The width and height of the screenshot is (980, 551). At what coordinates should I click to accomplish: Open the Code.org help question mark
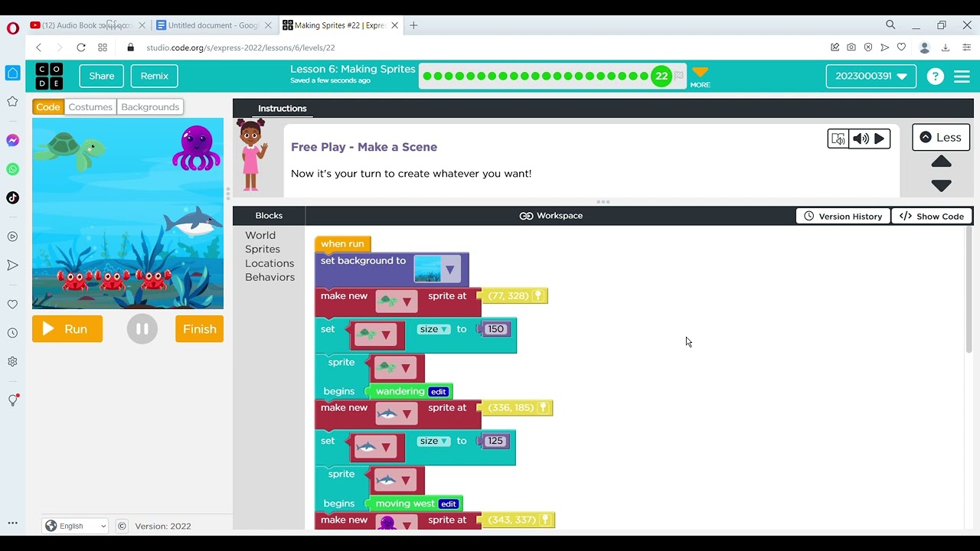pos(935,77)
